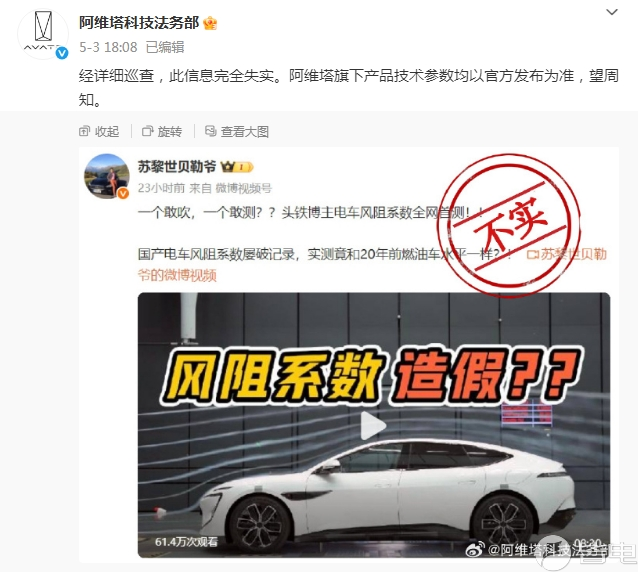Viewport: 638px width, 572px height.
Task: Click the 查看大图 picture icon
Action: 210,131
